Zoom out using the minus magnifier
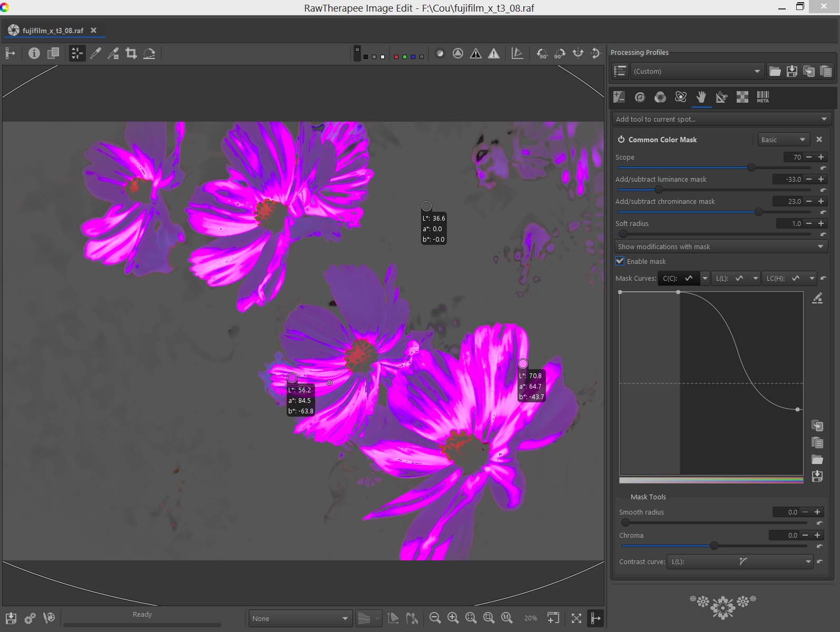 (435, 618)
